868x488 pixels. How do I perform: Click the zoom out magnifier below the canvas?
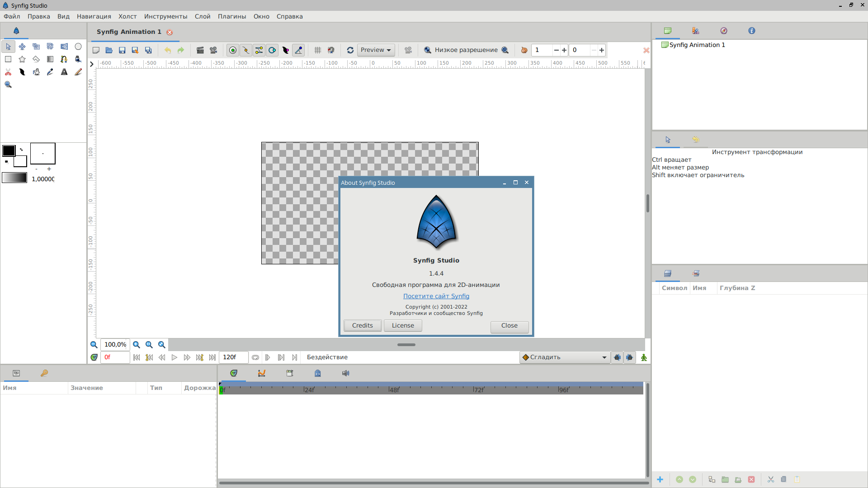94,345
